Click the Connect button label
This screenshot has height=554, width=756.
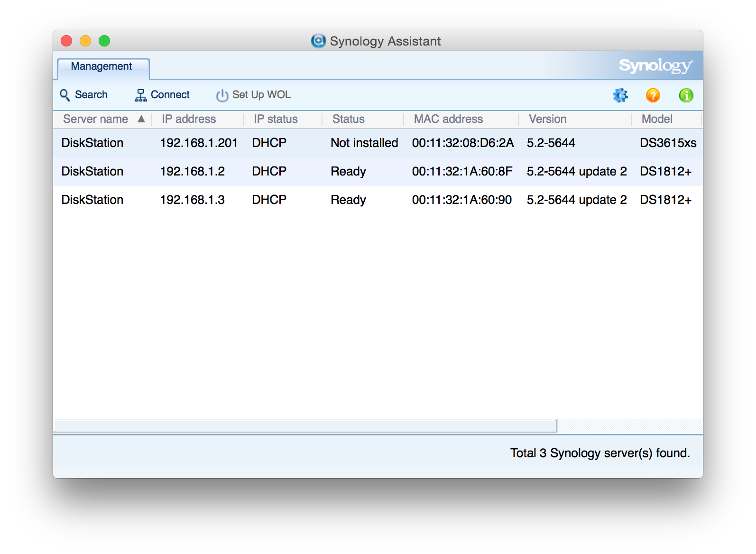170,95
